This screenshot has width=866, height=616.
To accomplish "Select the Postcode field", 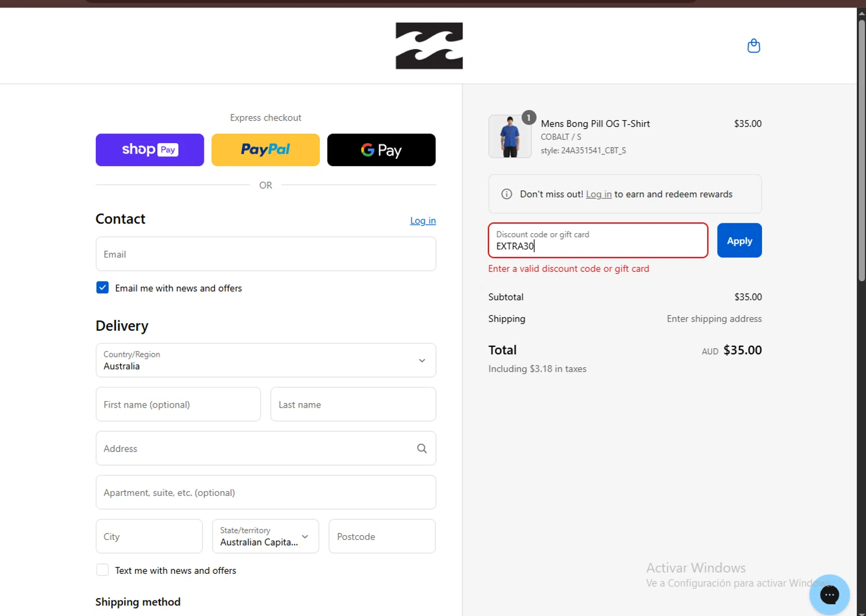I will point(382,536).
